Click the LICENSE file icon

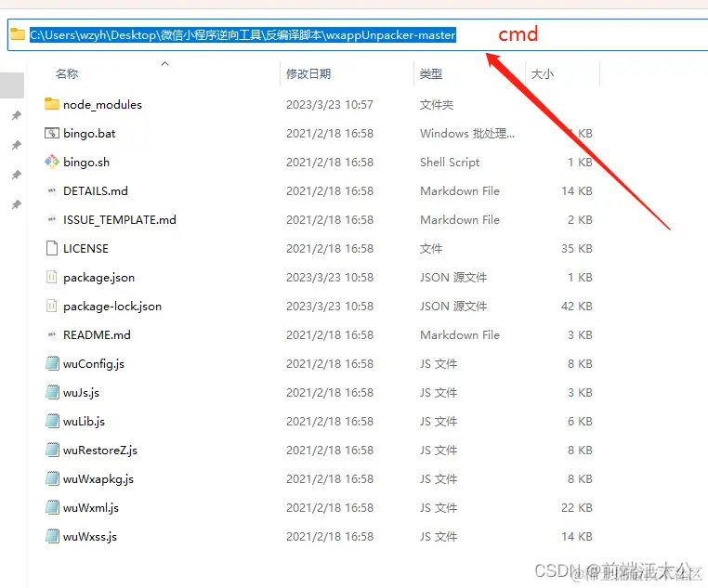coord(52,248)
